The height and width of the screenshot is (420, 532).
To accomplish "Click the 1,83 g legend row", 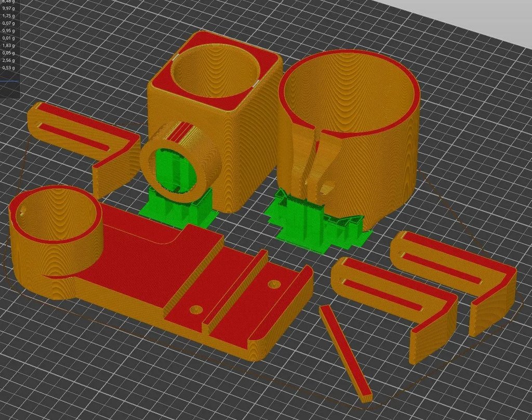I will tap(9, 45).
